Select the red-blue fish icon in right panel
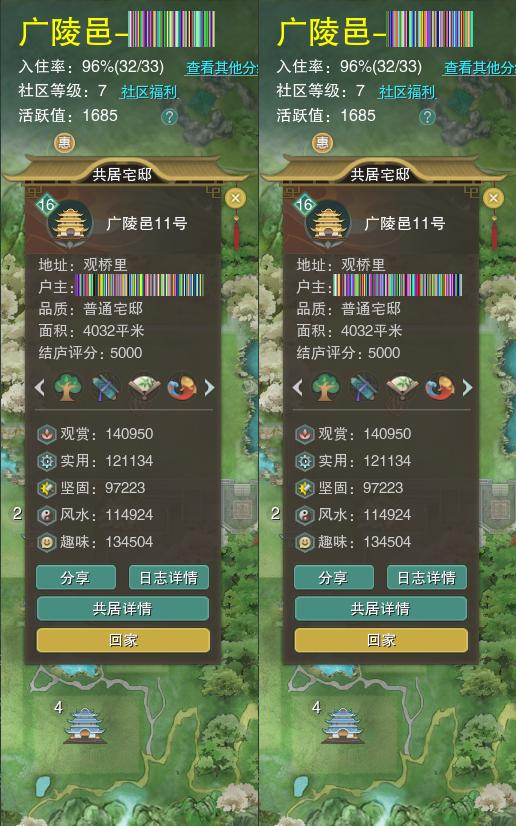The image size is (516, 826). 440,388
